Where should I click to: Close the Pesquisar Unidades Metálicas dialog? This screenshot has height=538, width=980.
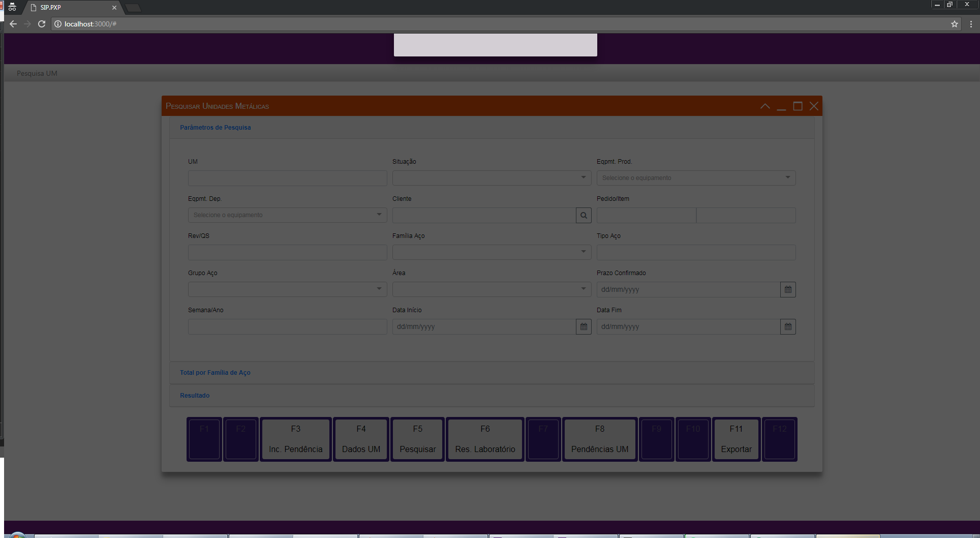814,106
